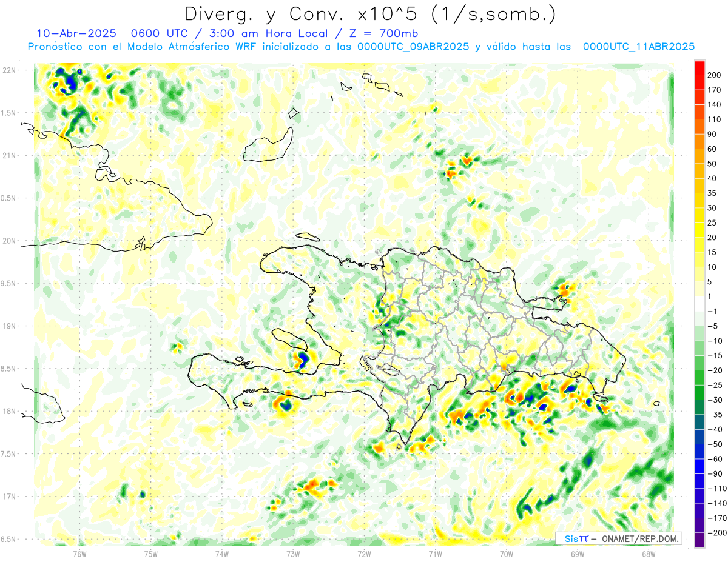Click the "-20" value on the color scale
Screen dimensions: 728x562
tap(714, 370)
